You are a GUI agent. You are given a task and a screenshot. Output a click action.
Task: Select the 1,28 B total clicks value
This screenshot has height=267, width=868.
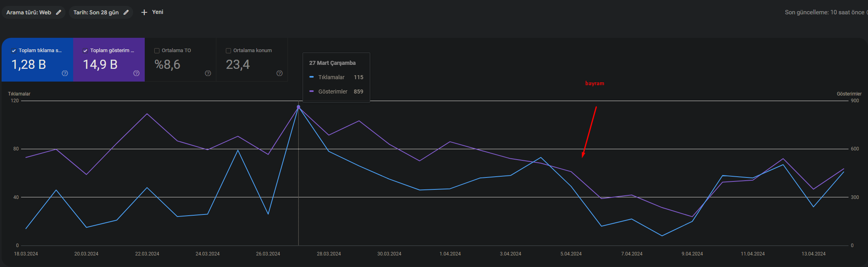[x=29, y=64]
